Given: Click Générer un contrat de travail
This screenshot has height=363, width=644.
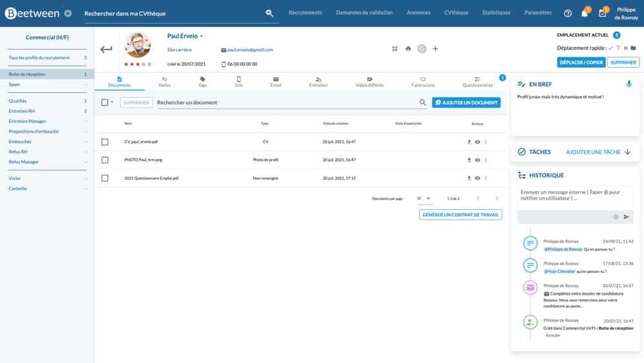Looking at the screenshot, I should 460,215.
